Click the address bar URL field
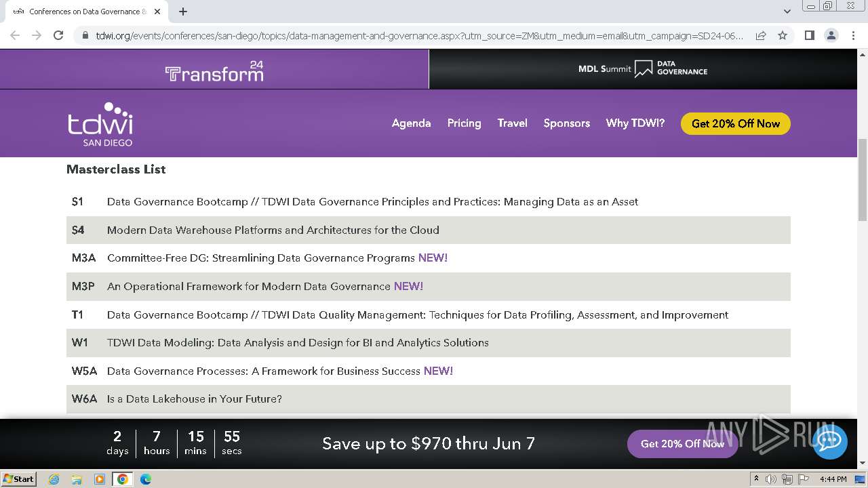 click(419, 35)
